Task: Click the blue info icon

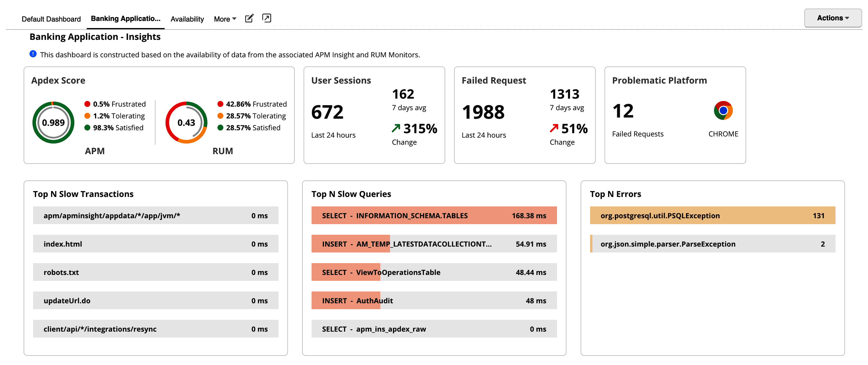Action: point(33,54)
